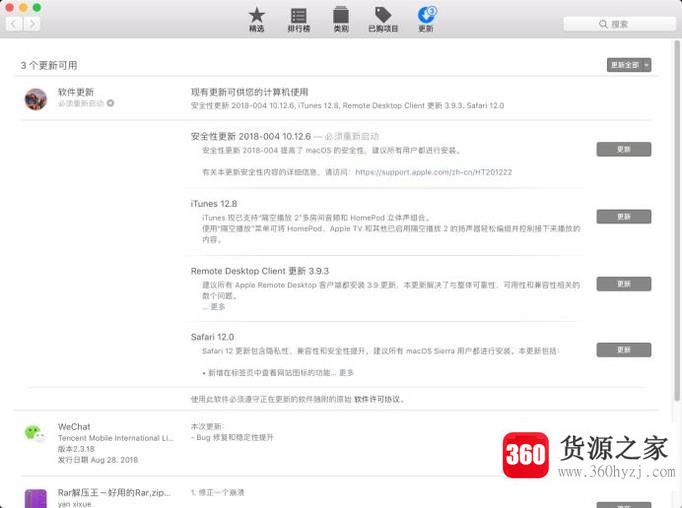682x508 pixels.
Task: Open the 软件许可协议 license link
Action: coord(377,399)
